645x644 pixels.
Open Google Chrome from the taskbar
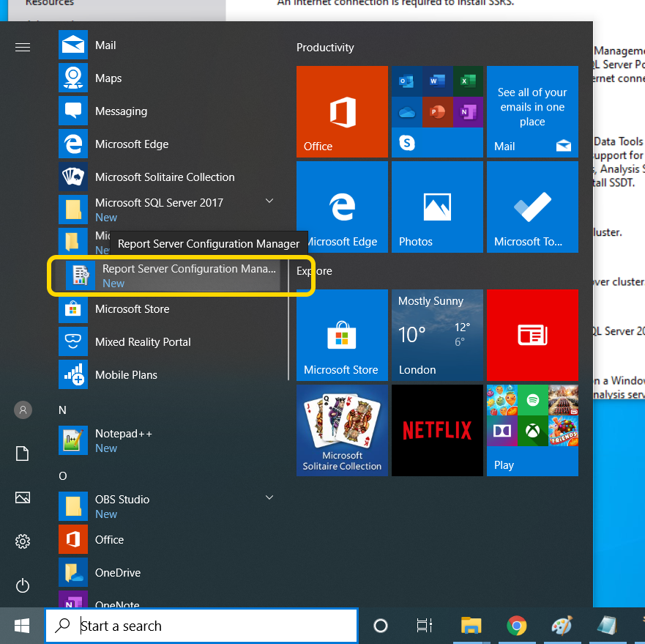tap(517, 626)
